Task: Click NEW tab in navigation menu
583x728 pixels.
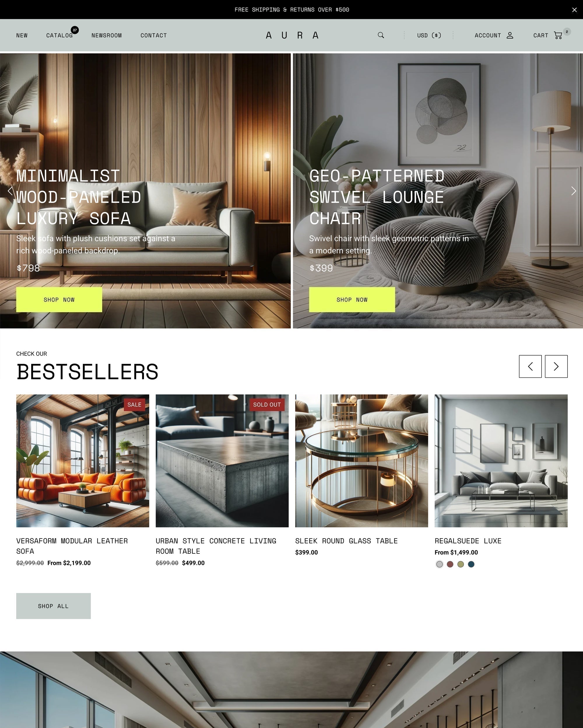Action: 21,35
